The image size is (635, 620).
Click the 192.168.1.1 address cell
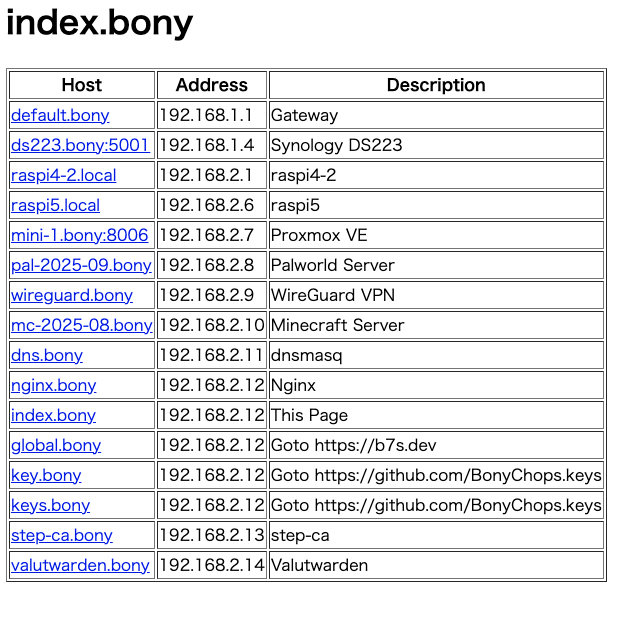coord(206,115)
